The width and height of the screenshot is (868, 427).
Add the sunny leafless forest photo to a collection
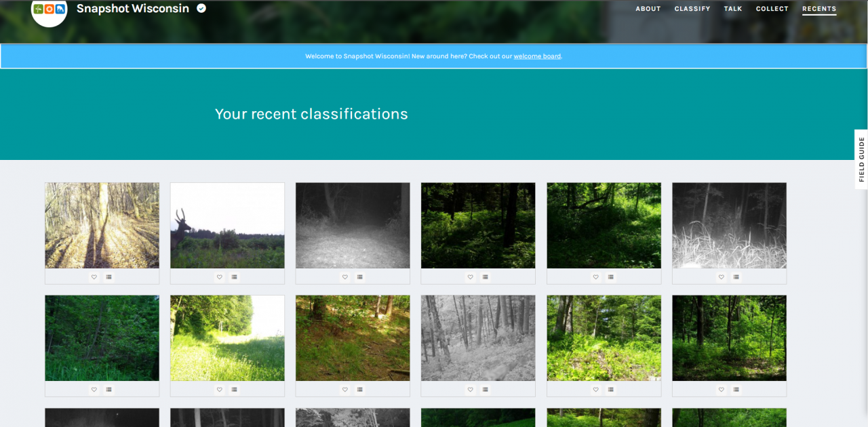coord(109,277)
